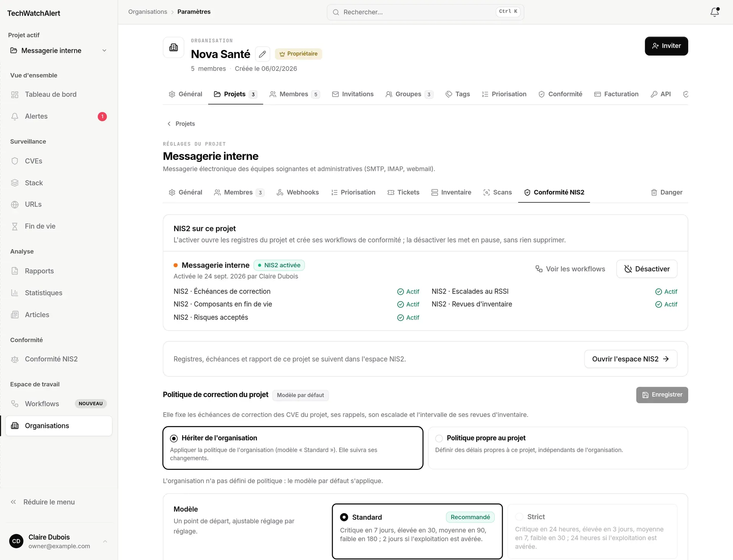Open project Webhooks tab
The image size is (733, 560).
tap(298, 192)
